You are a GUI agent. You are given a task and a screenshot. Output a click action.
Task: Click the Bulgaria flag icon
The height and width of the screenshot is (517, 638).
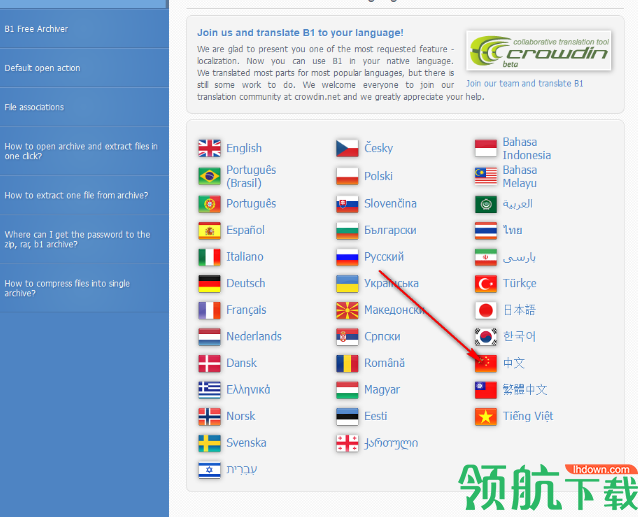click(347, 231)
